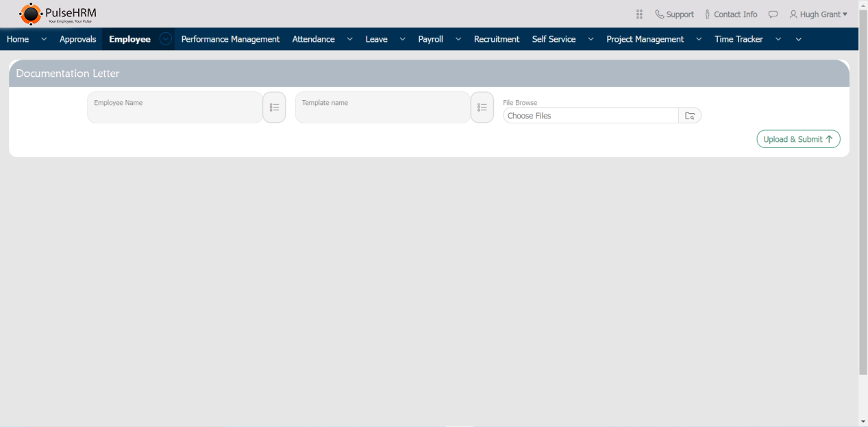The width and height of the screenshot is (868, 427).
Task: Expand the Attendance menu chevron
Action: (349, 39)
